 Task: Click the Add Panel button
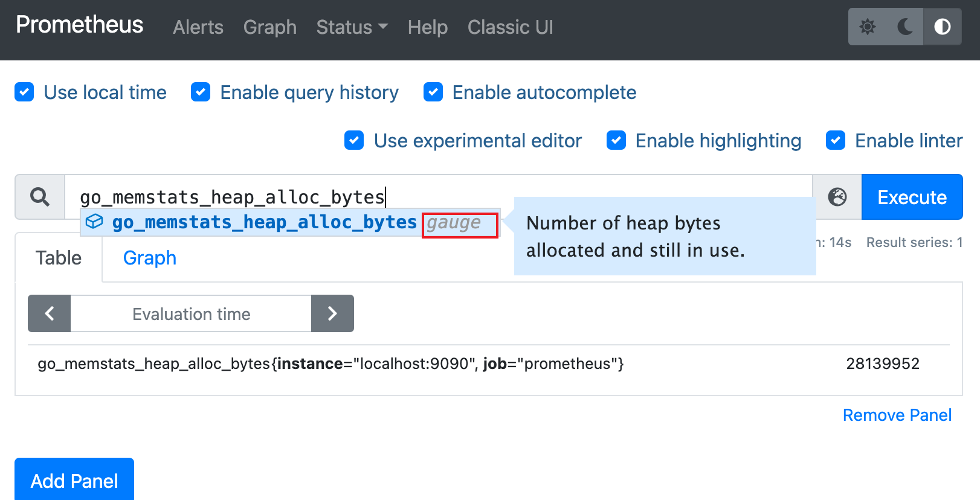coord(74,480)
